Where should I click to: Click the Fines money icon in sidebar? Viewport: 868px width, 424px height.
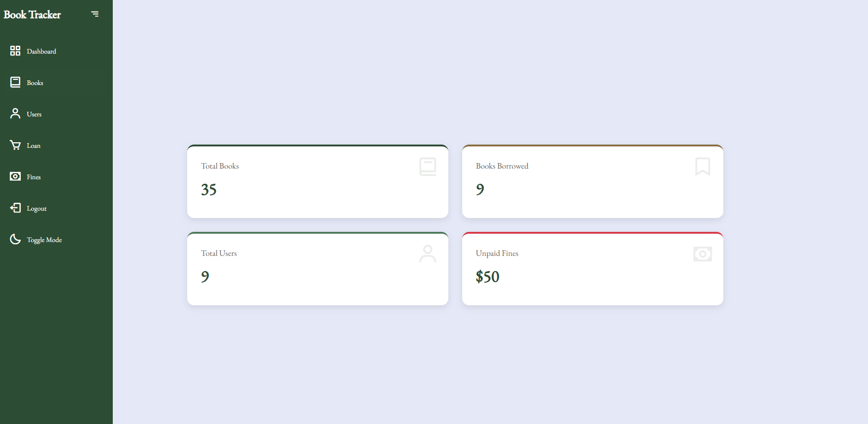click(15, 176)
